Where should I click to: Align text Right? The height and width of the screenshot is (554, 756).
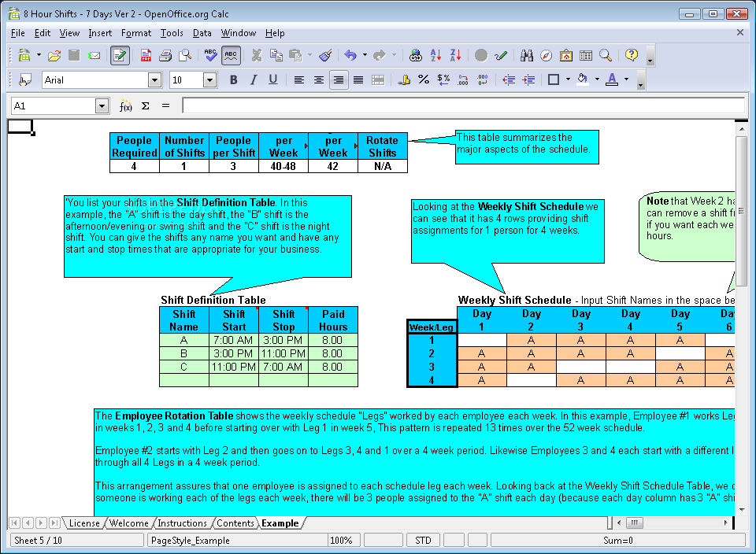[339, 80]
